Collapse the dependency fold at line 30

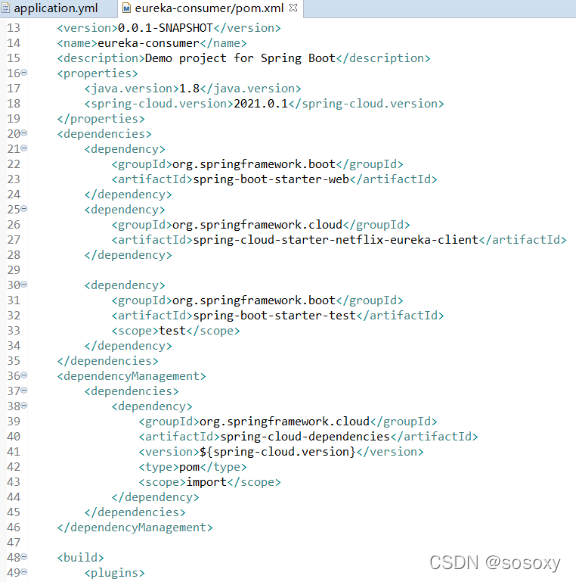tap(24, 284)
